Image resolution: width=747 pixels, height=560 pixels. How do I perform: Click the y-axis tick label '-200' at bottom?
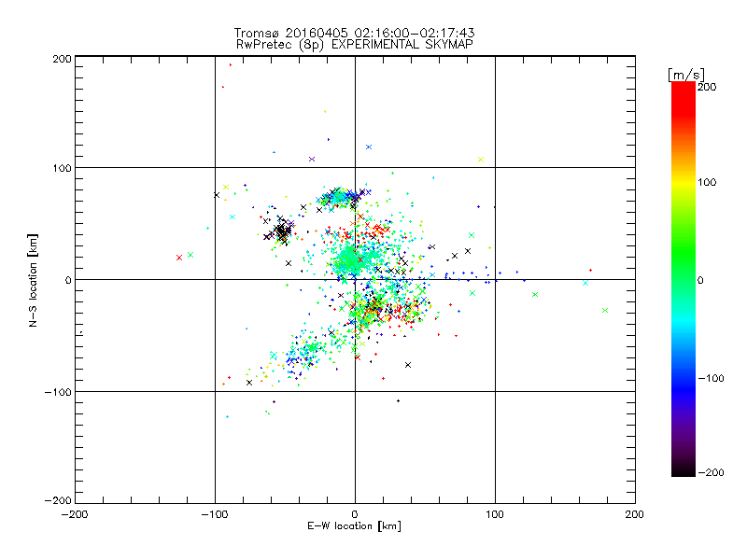pyautogui.click(x=58, y=500)
